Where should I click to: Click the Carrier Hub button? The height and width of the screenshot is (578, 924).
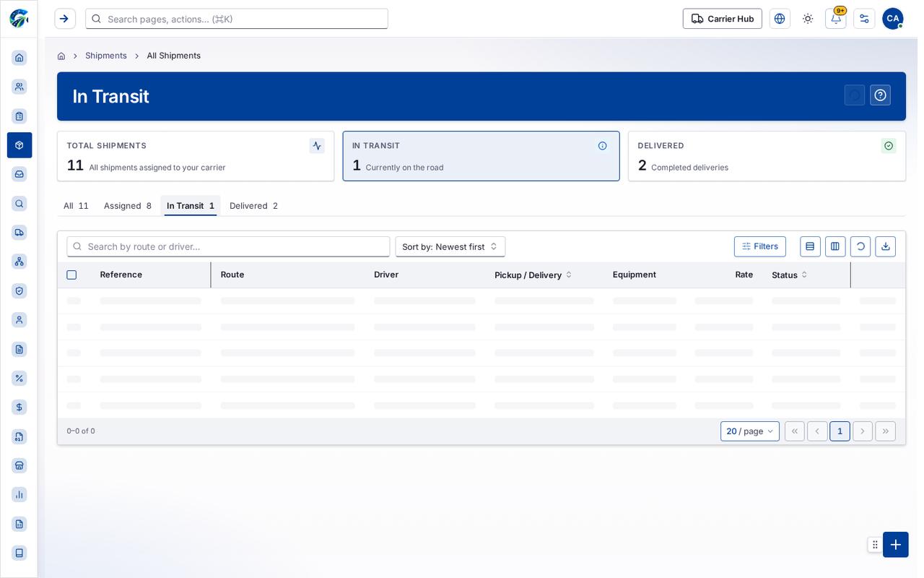point(723,19)
